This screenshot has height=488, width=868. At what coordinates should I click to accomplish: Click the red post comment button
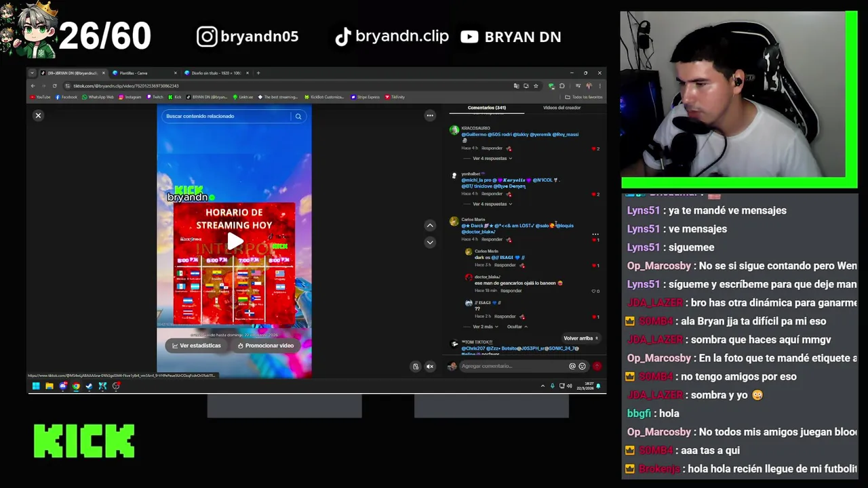click(597, 366)
